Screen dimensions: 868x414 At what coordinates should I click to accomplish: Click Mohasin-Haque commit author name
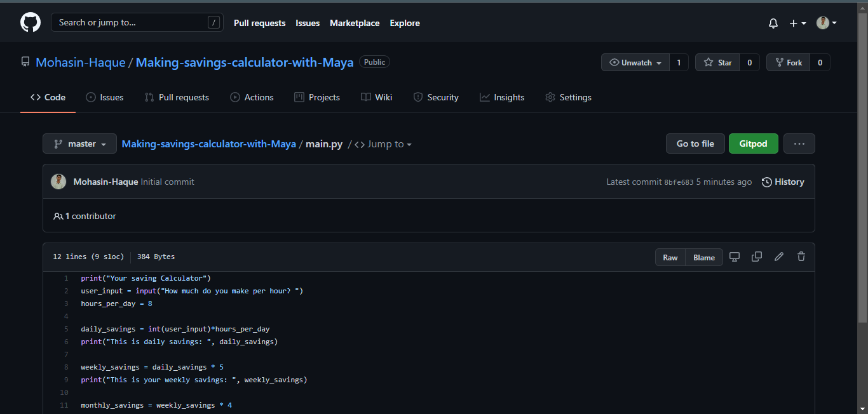point(105,182)
